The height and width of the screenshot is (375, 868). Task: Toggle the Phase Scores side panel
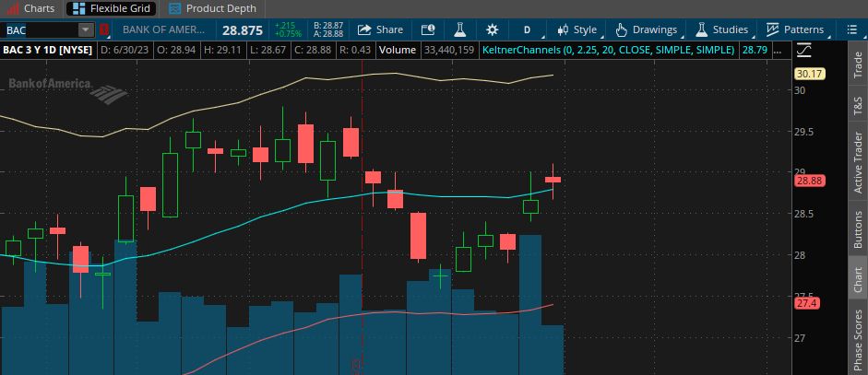pos(858,339)
